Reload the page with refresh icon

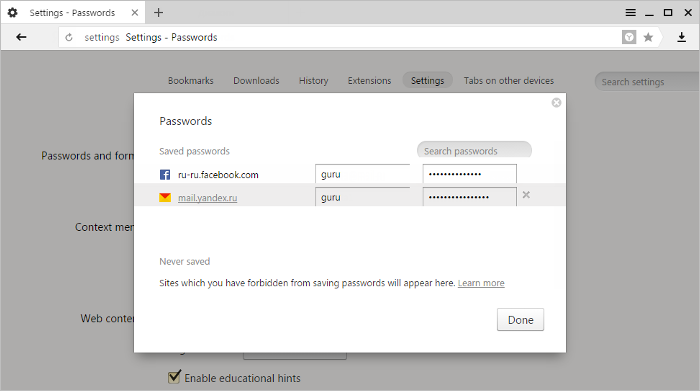tap(69, 37)
